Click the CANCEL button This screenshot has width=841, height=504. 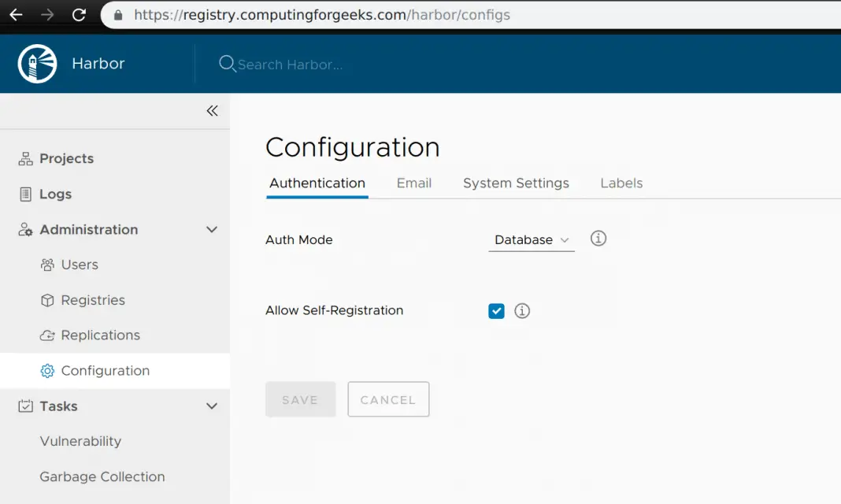388,400
